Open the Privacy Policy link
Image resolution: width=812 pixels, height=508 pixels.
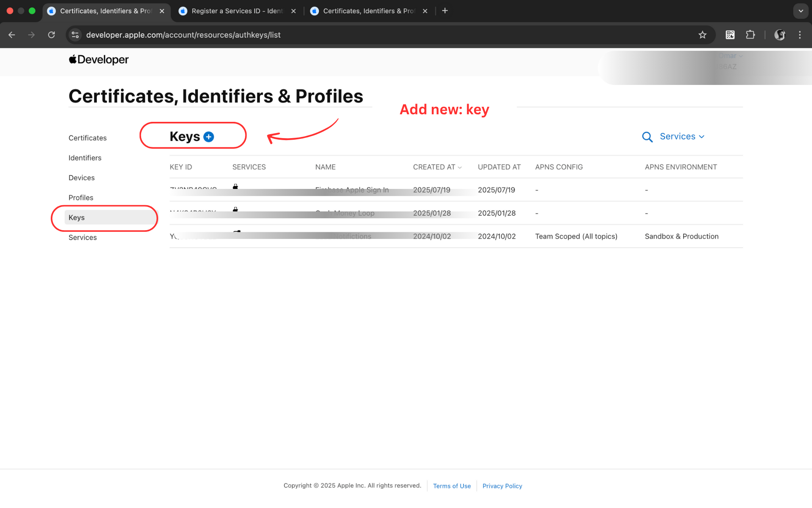tap(502, 486)
